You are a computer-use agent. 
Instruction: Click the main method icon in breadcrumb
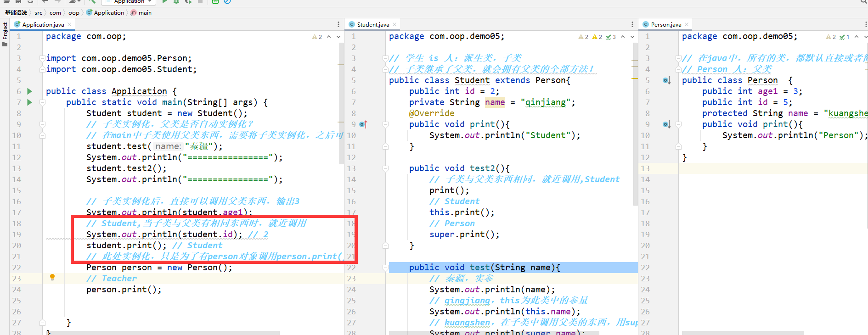click(x=134, y=12)
